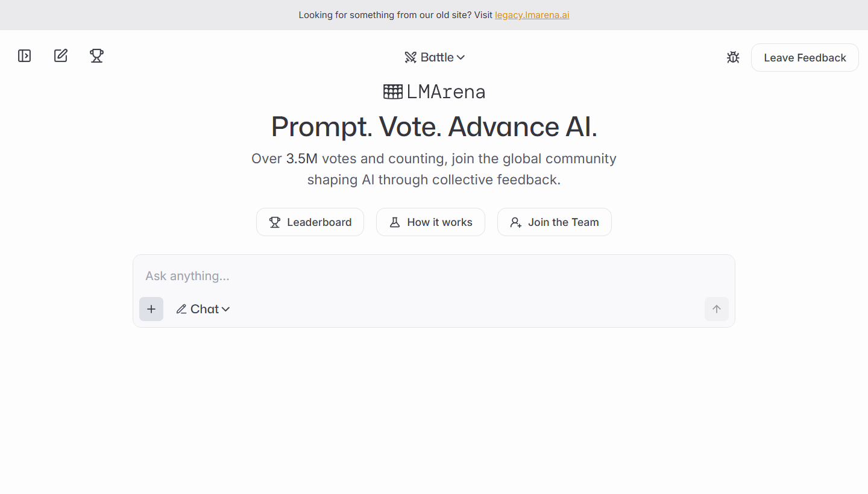Screen dimensions: 868x494
Task: Click Join the Team button
Action: [x=555, y=222]
